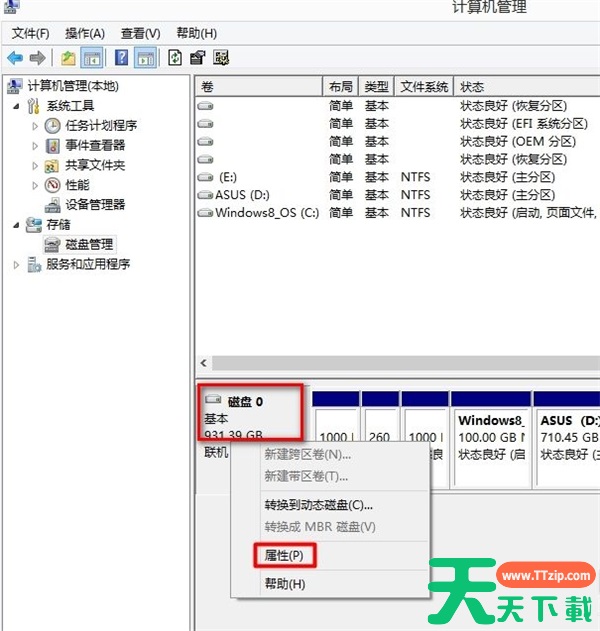Select the Windows8_OS (C:) volume row
This screenshot has width=600, height=631.
click(x=266, y=213)
